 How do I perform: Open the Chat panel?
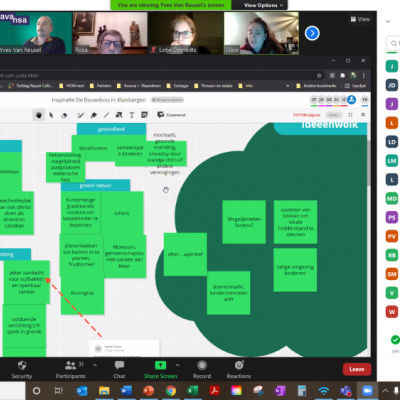119,369
